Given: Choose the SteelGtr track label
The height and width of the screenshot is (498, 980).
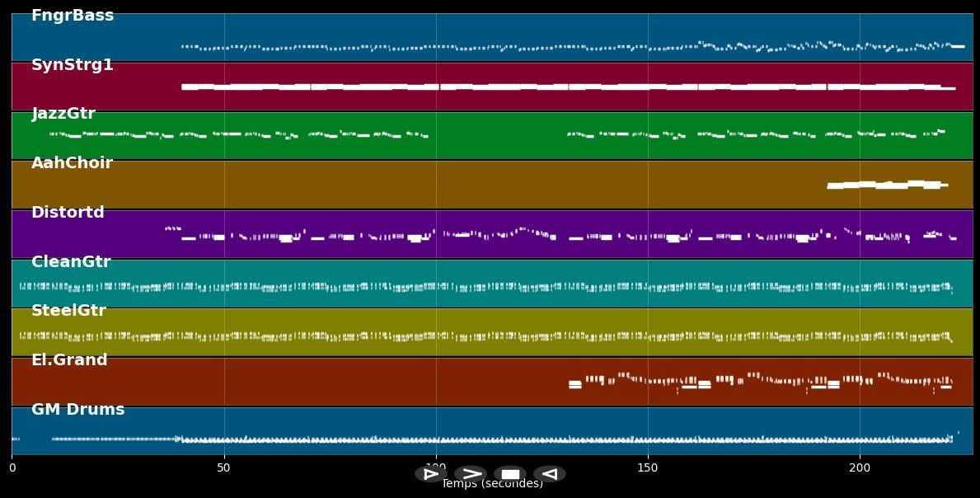Looking at the screenshot, I should point(68,311).
